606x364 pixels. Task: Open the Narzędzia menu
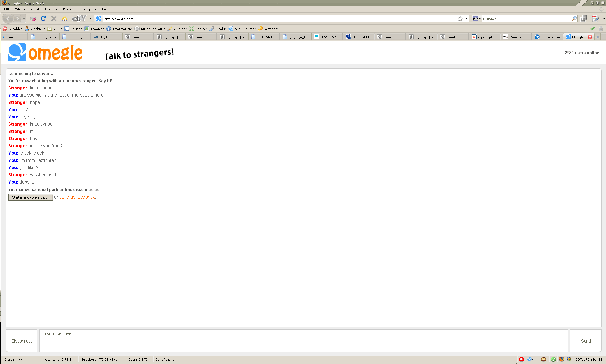(89, 9)
